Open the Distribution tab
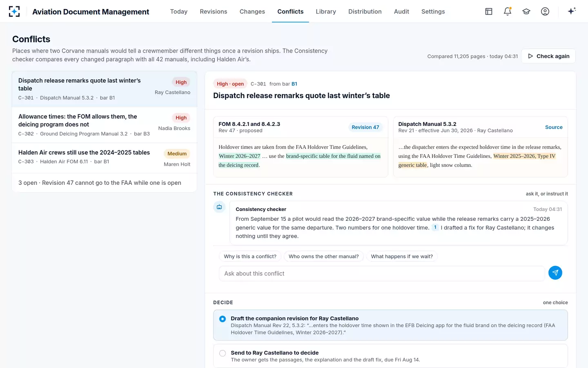Image resolution: width=588 pixels, height=368 pixels. coord(365,11)
